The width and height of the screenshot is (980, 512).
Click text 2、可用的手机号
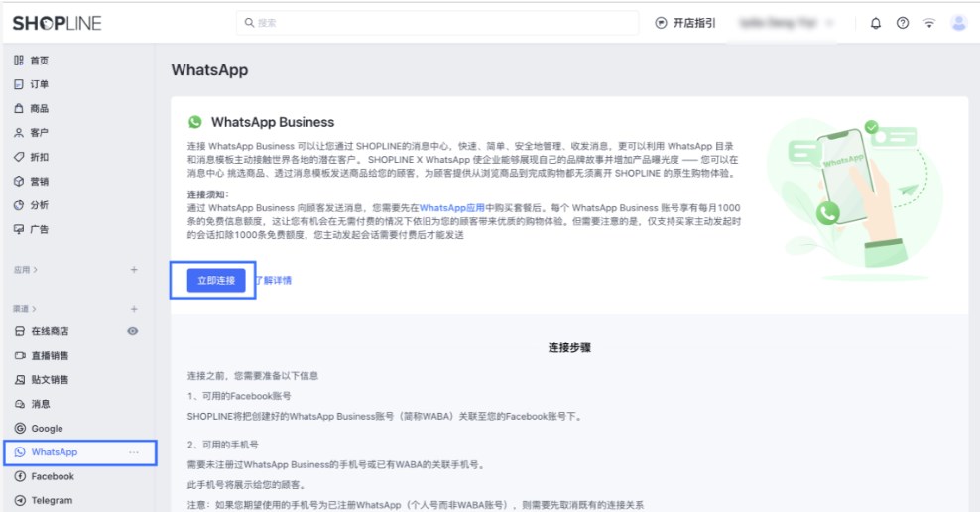222,445
